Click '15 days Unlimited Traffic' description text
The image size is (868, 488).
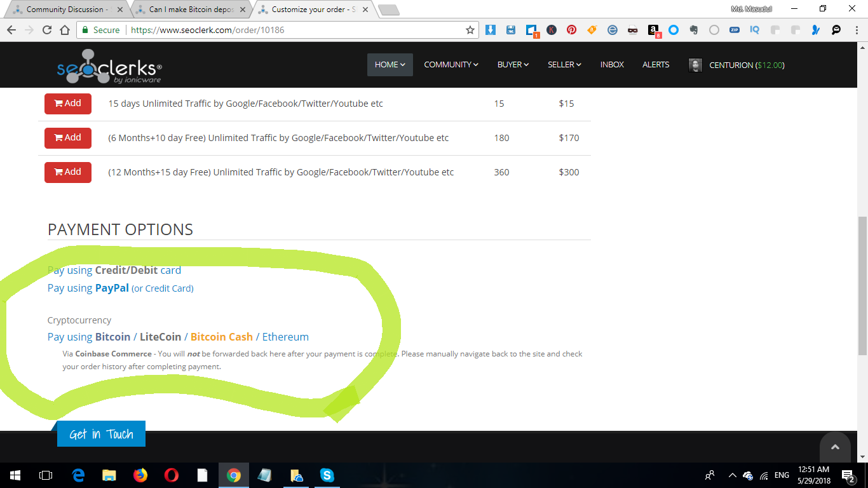click(x=245, y=104)
